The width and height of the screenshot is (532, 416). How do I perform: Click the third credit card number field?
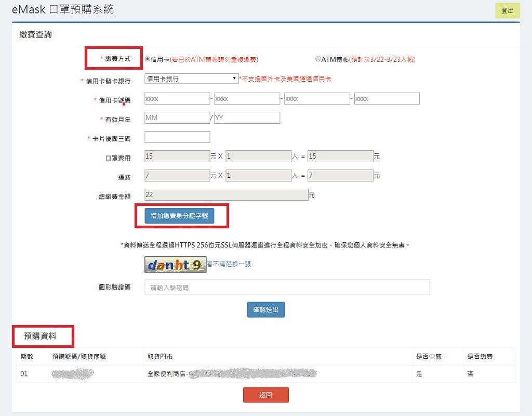[x=317, y=98]
